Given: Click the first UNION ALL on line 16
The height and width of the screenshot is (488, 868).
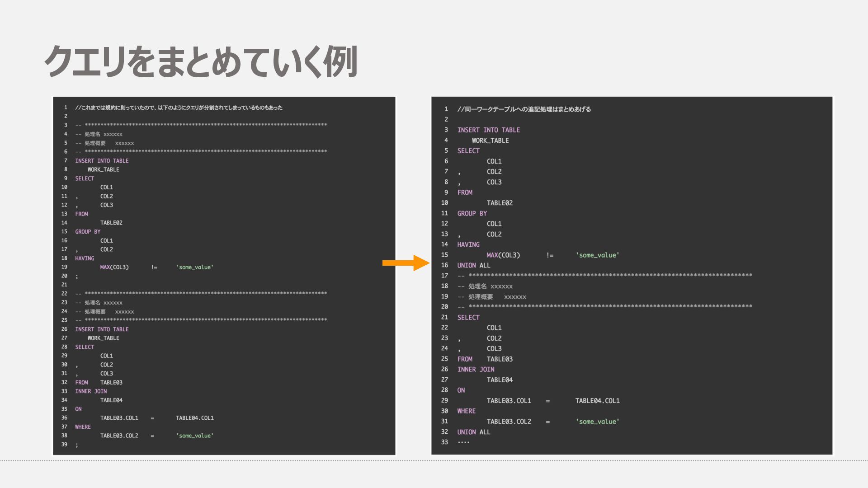Looking at the screenshot, I should 473,265.
